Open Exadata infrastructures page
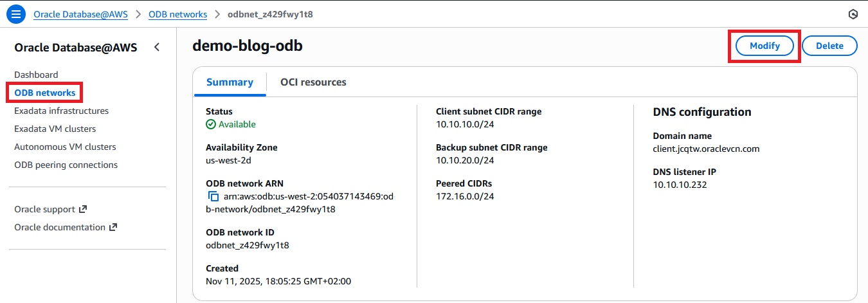The width and height of the screenshot is (868, 303). (x=62, y=111)
